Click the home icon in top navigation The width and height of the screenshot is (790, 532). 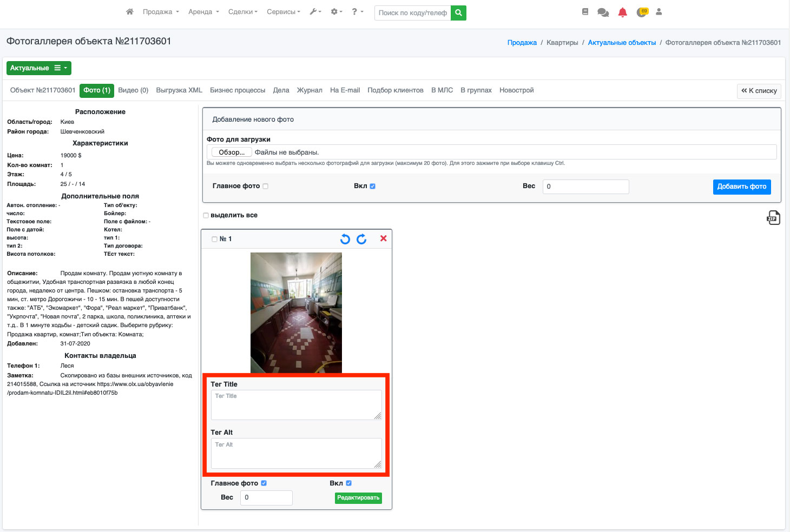tap(129, 12)
